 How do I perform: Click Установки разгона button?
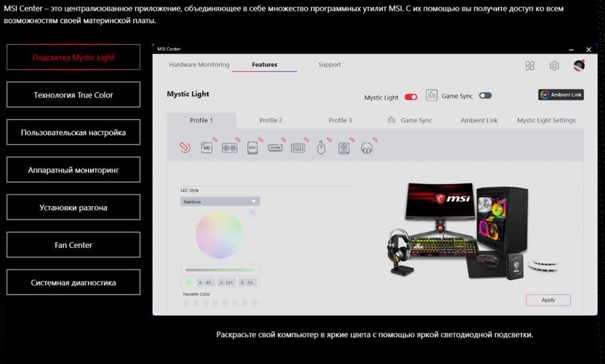click(73, 207)
